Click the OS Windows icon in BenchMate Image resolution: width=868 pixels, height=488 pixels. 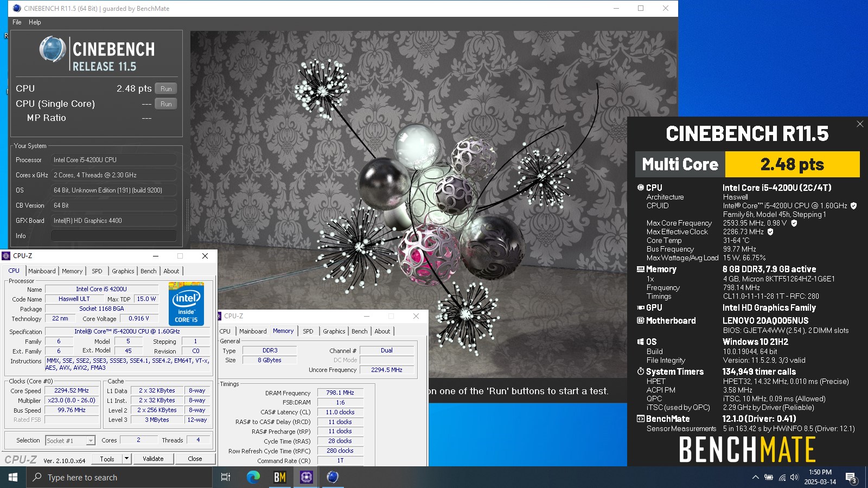[x=640, y=342]
